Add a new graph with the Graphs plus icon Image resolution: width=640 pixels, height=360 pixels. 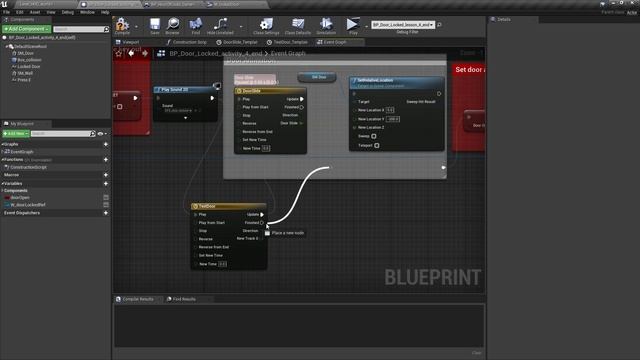pyautogui.click(x=106, y=144)
